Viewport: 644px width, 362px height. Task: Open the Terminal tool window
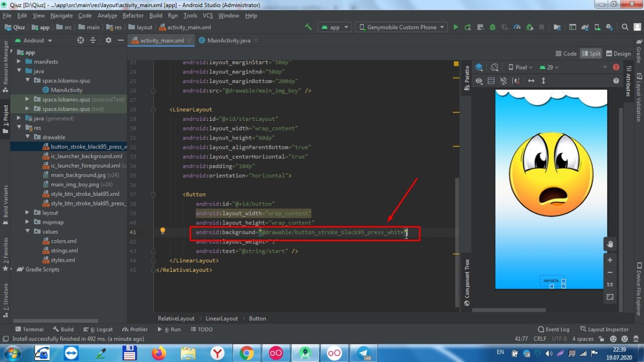pyautogui.click(x=28, y=329)
